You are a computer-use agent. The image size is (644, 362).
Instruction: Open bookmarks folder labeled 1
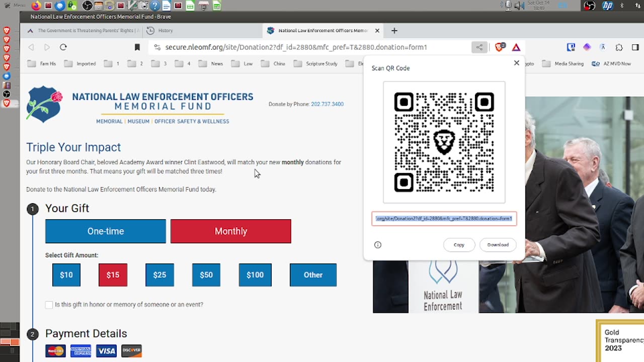[x=112, y=64]
